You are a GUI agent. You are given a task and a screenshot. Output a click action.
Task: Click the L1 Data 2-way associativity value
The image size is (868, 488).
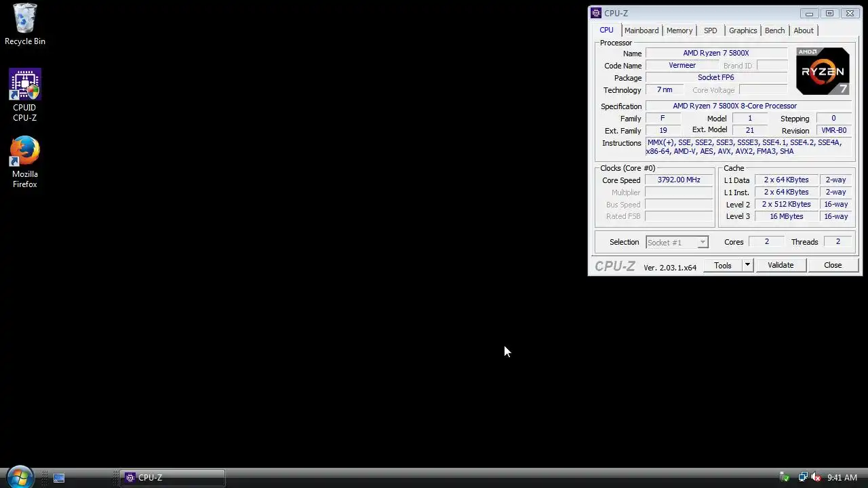tap(835, 180)
